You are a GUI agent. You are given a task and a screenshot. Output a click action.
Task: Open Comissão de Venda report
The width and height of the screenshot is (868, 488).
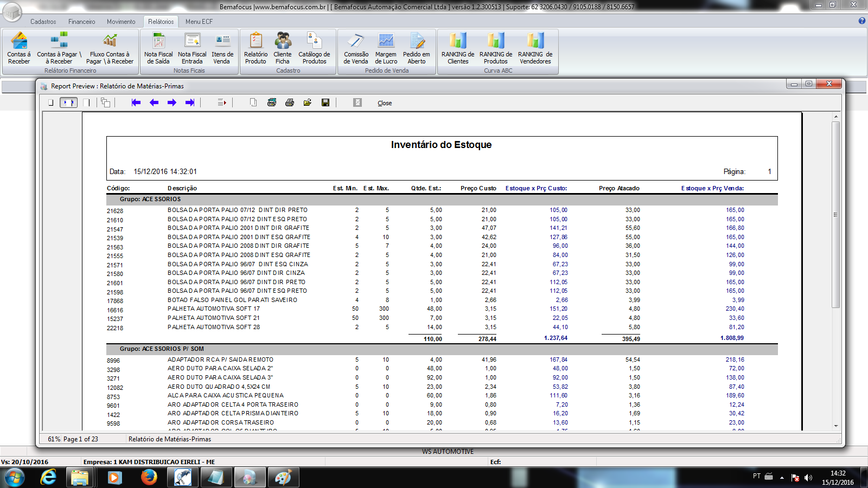point(356,48)
